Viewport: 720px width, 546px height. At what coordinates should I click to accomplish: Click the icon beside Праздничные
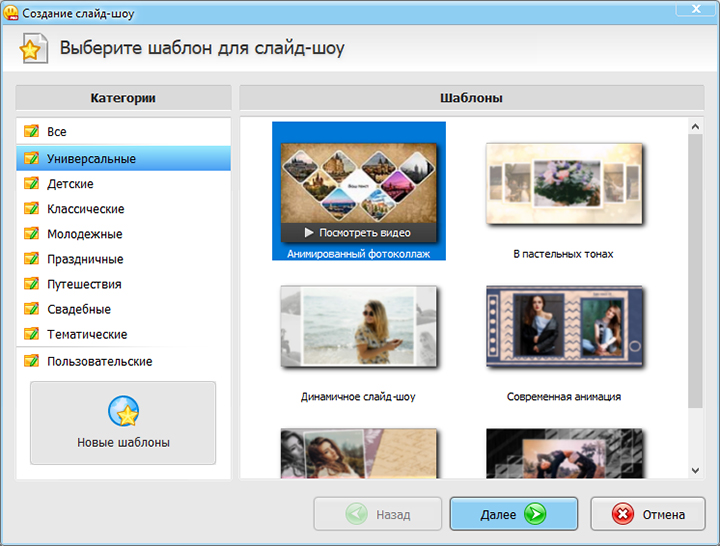click(x=32, y=259)
